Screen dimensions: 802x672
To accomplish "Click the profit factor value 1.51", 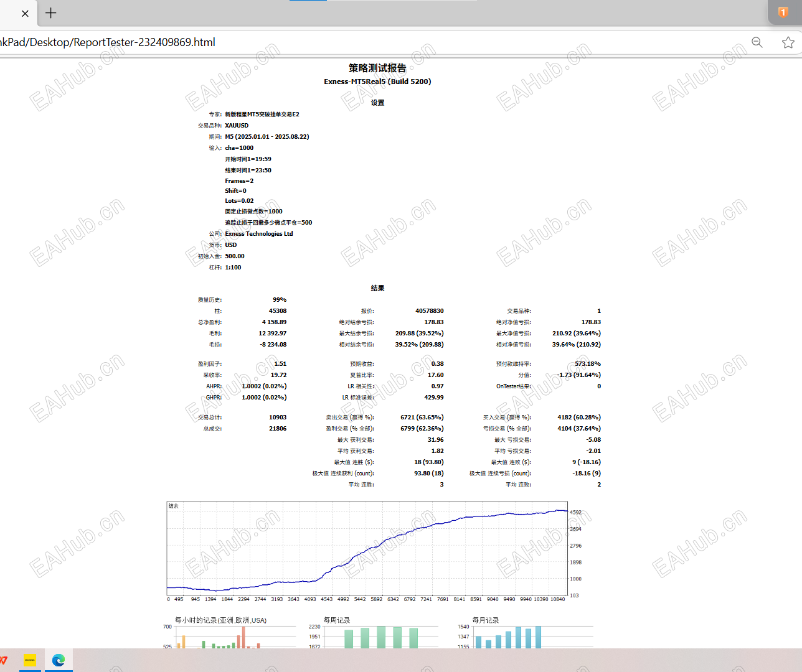I will click(x=280, y=364).
